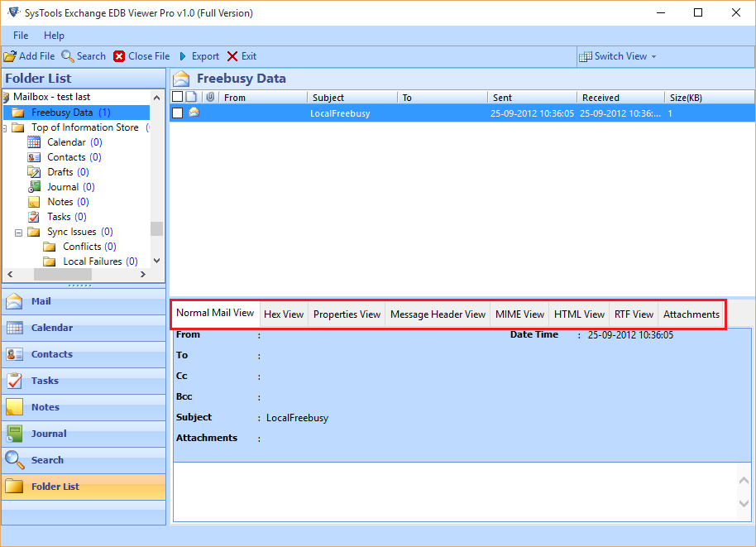This screenshot has height=547, width=756.
Task: Click the folder tree horizontal scrollbar thumb
Action: click(63, 275)
